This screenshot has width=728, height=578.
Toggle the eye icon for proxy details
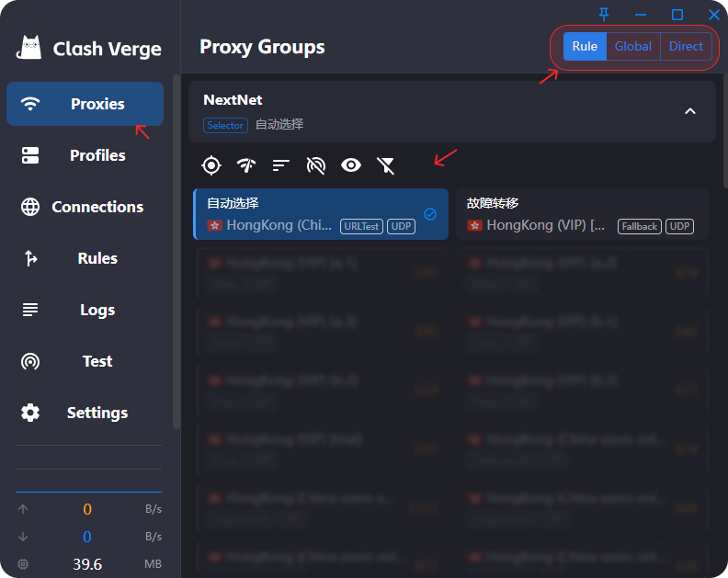[351, 165]
